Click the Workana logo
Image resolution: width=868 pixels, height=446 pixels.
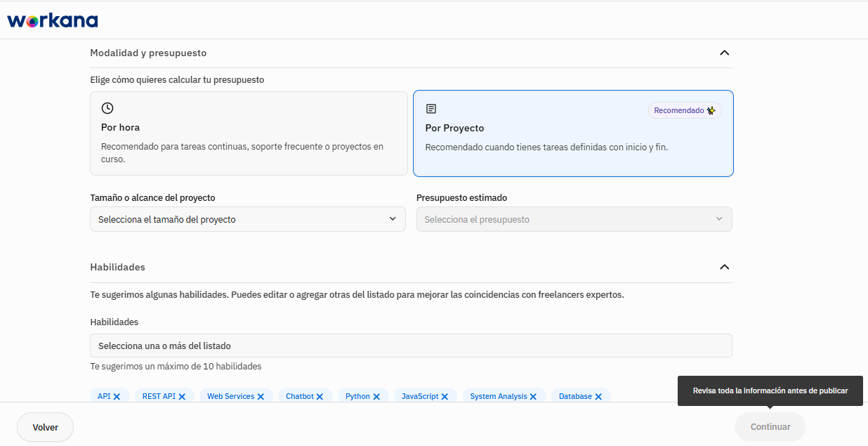[x=53, y=20]
